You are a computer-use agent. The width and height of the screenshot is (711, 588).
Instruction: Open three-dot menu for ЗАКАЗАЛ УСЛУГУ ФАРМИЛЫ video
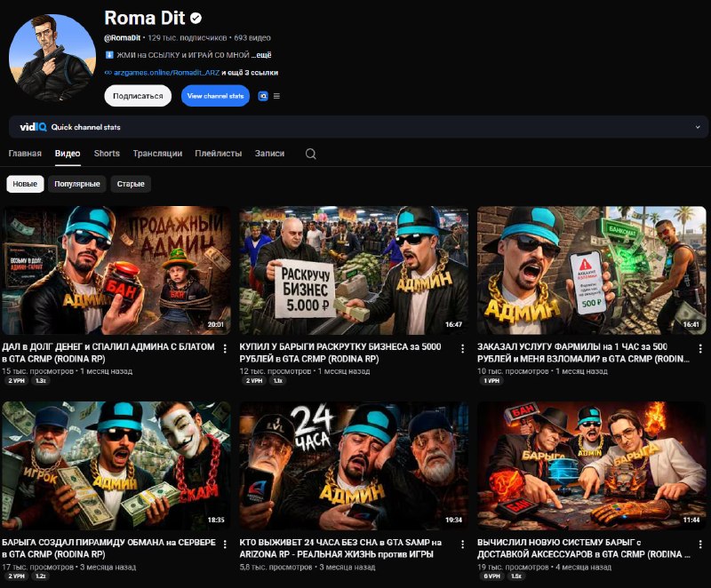700,348
